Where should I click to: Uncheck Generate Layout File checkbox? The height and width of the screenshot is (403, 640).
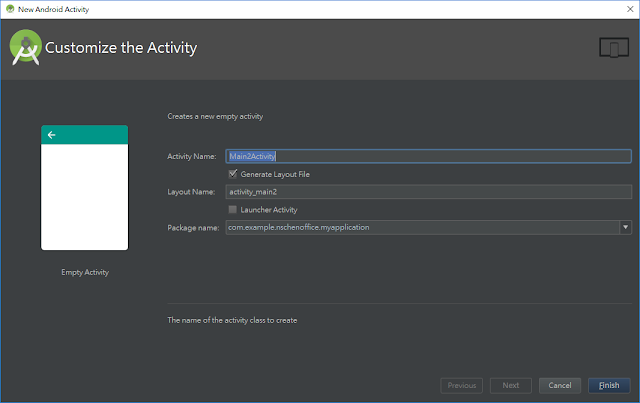(233, 174)
